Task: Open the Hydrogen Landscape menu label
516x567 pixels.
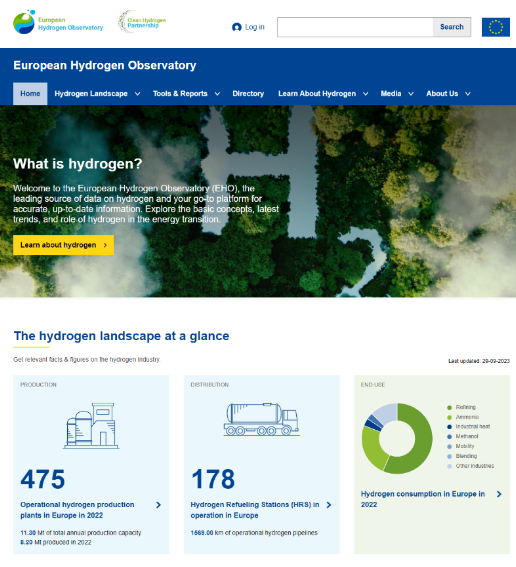Action: (91, 94)
